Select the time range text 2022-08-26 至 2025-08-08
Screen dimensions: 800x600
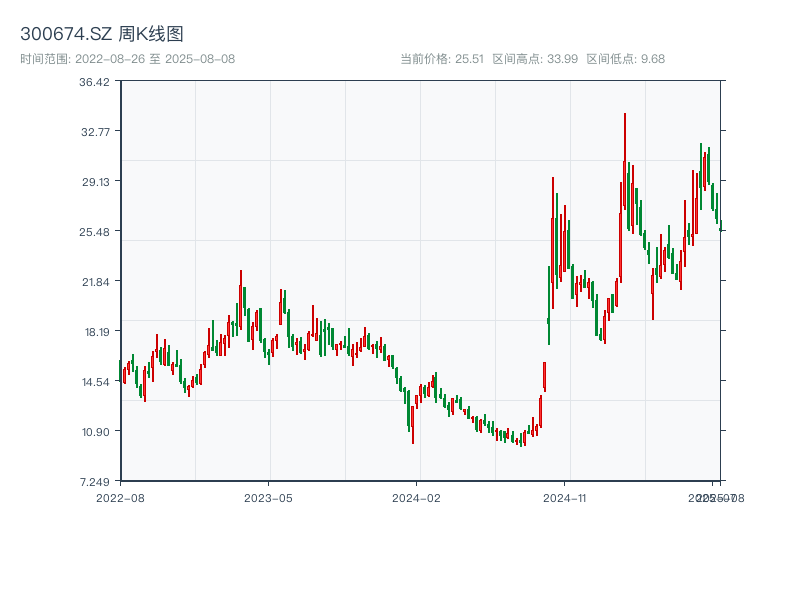(x=155, y=59)
